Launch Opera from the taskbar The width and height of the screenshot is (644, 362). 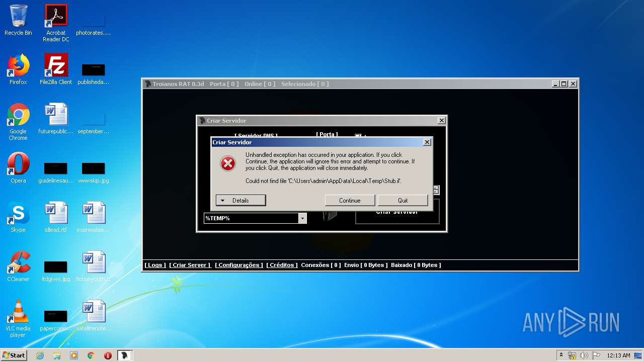click(108, 355)
